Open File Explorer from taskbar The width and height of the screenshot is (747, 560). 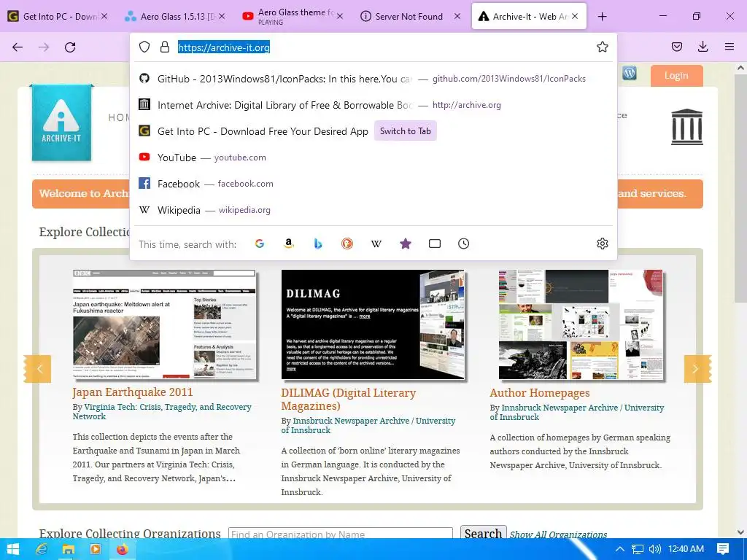68,550
